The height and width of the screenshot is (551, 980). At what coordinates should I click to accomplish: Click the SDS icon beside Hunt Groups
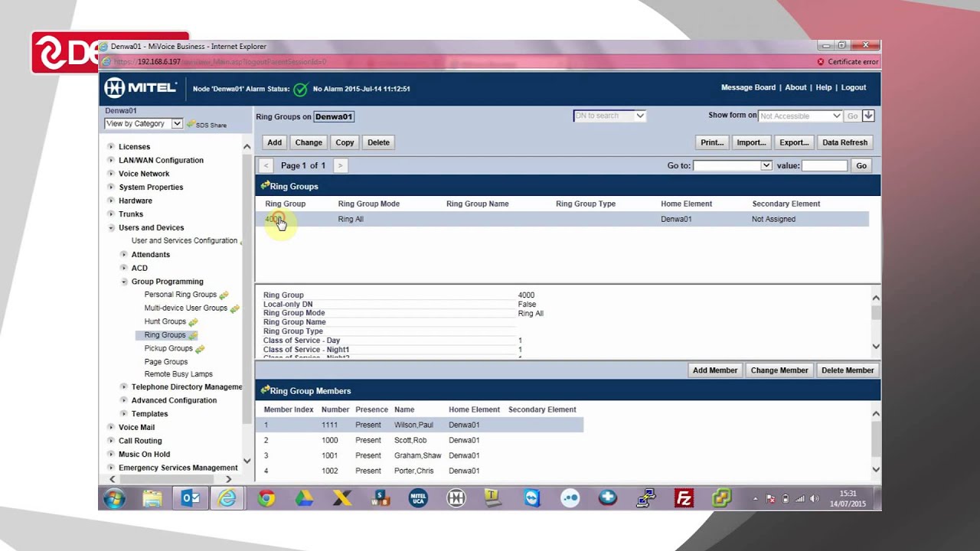[x=194, y=321]
